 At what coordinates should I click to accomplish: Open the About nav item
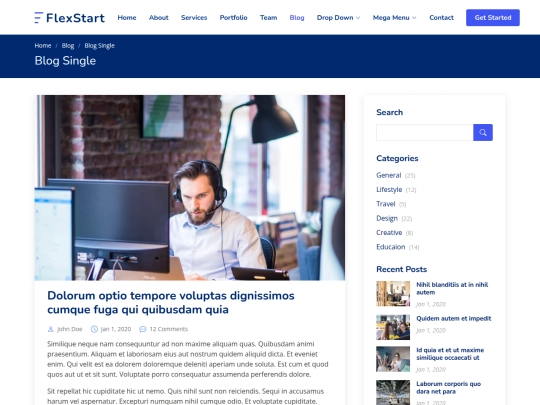coord(158,18)
